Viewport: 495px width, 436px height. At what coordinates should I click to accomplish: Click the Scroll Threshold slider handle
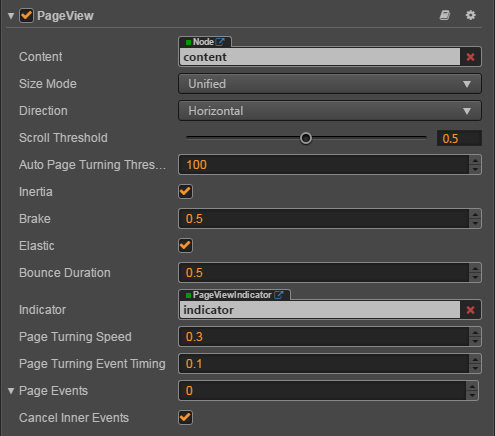pyautogui.click(x=306, y=138)
